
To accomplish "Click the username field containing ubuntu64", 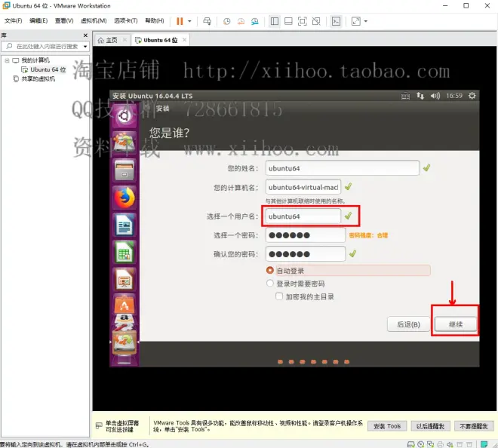I will coord(303,216).
